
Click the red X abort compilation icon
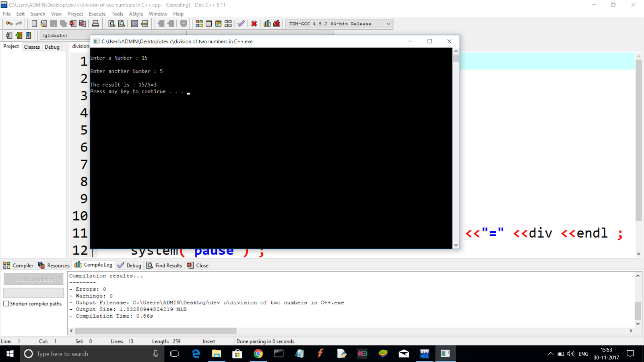(x=254, y=23)
